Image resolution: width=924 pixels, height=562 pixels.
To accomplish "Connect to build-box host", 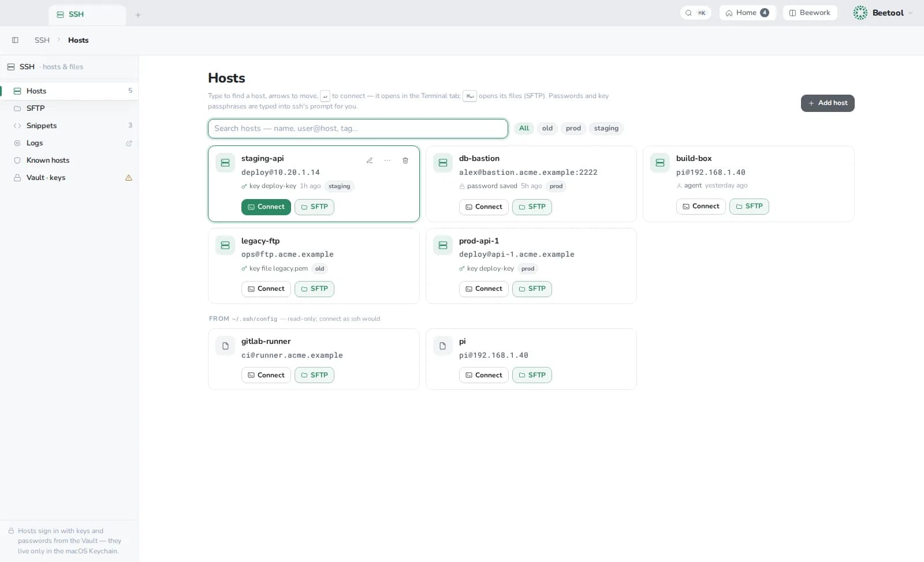I will coord(701,206).
